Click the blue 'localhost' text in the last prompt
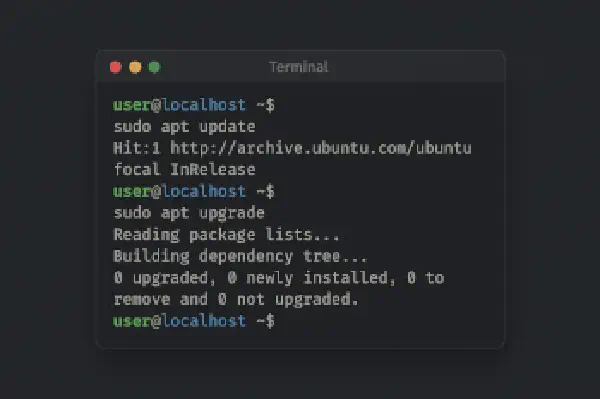600x399 pixels. pos(204,321)
